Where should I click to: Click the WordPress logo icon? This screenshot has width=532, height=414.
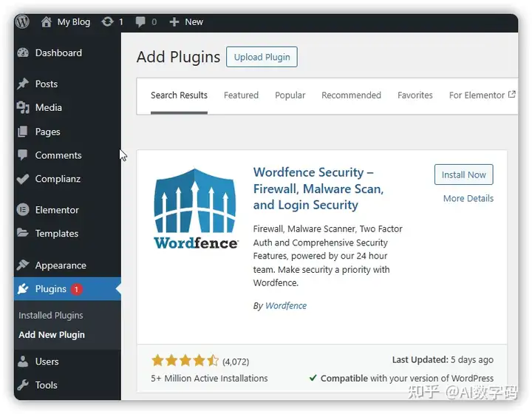[22, 21]
